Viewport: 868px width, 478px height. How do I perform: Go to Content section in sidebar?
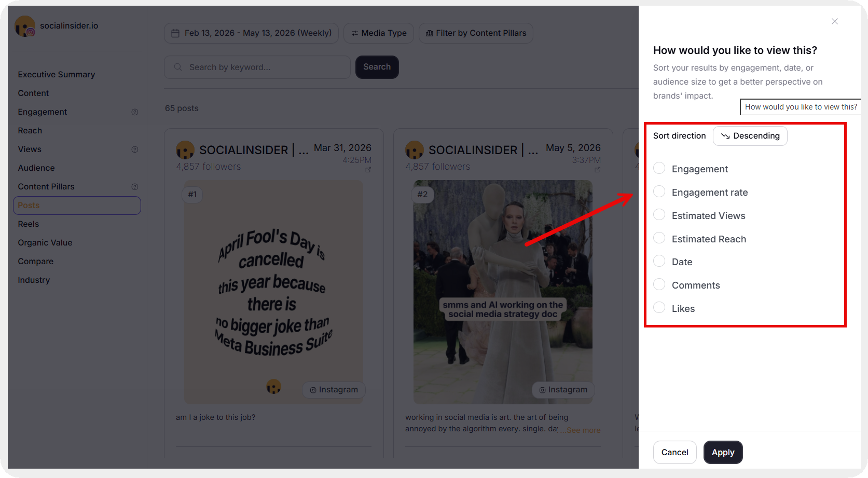33,93
